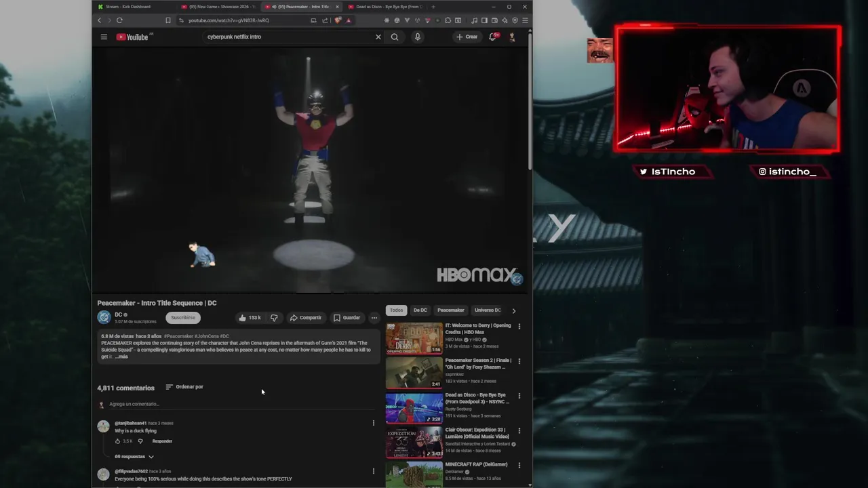Open the Brave Rewards triangle icon

coord(349,20)
